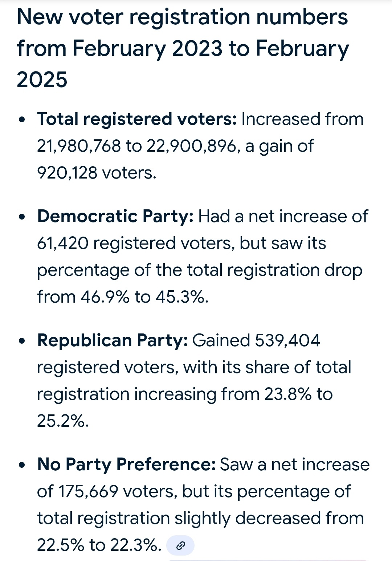Click the "2025" line in the heading
Image resolution: width=392 pixels, height=561 pixels.
click(x=42, y=80)
